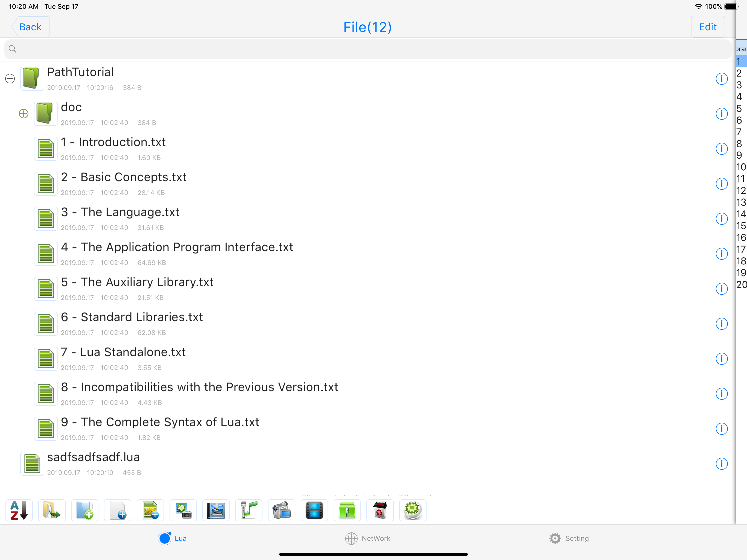Select line number 10 in side panel
The width and height of the screenshot is (747, 560).
click(x=741, y=167)
